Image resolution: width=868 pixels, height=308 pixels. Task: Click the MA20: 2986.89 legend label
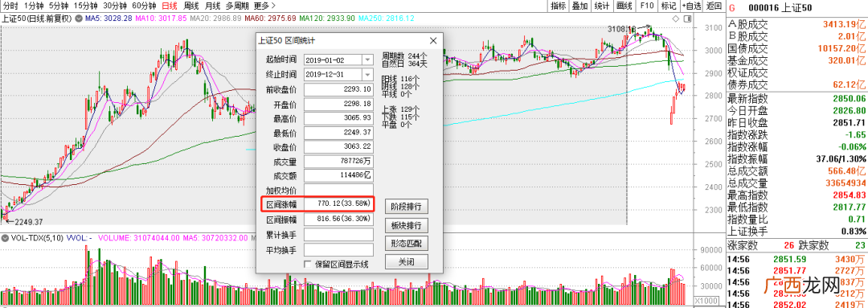point(215,18)
